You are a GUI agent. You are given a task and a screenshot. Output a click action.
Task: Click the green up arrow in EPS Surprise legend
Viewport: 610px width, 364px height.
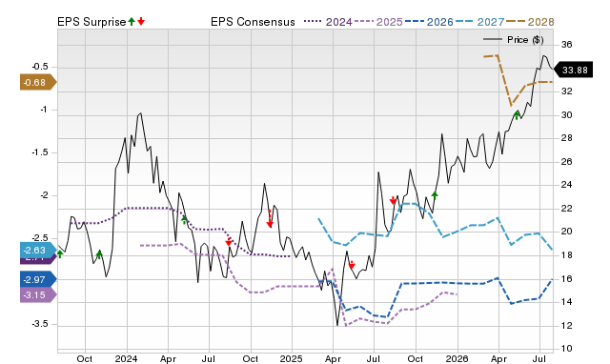(132, 21)
